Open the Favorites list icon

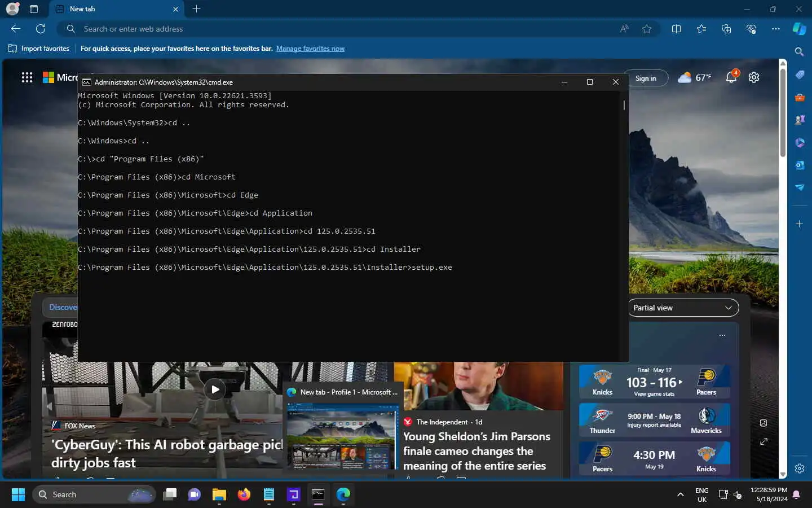701,29
